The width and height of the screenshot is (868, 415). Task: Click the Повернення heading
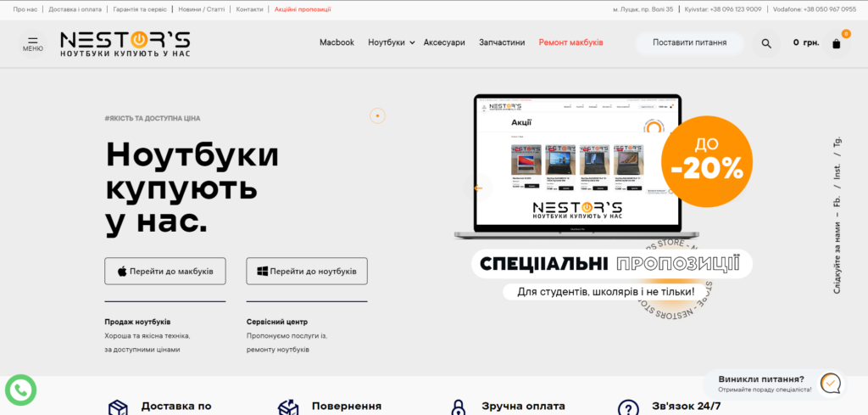tap(347, 407)
